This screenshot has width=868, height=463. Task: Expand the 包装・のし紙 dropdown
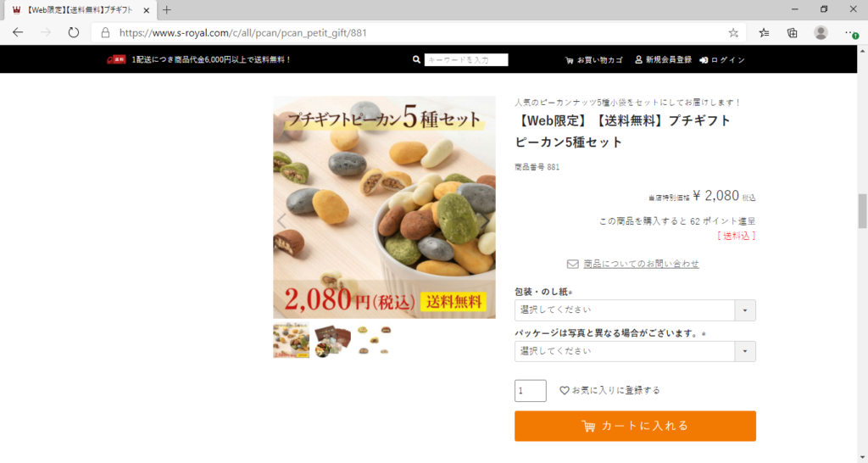(x=635, y=310)
